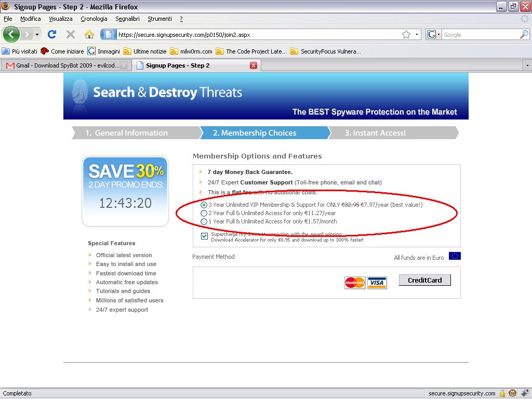Image resolution: width=532 pixels, height=399 pixels.
Task: Focus the Google search box
Action: [x=481, y=35]
